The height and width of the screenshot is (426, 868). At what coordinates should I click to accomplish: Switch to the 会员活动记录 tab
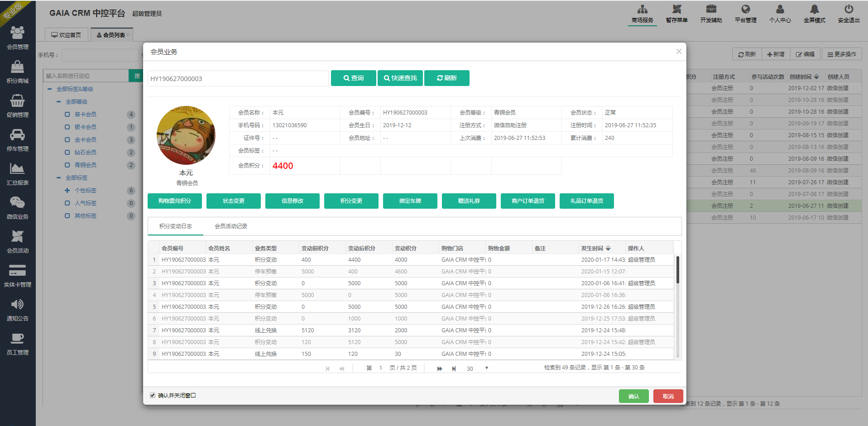pyautogui.click(x=230, y=226)
